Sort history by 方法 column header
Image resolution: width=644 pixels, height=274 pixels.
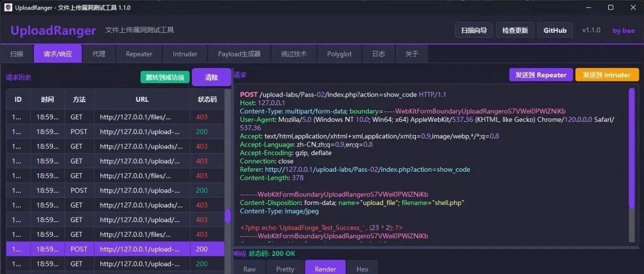[79, 99]
